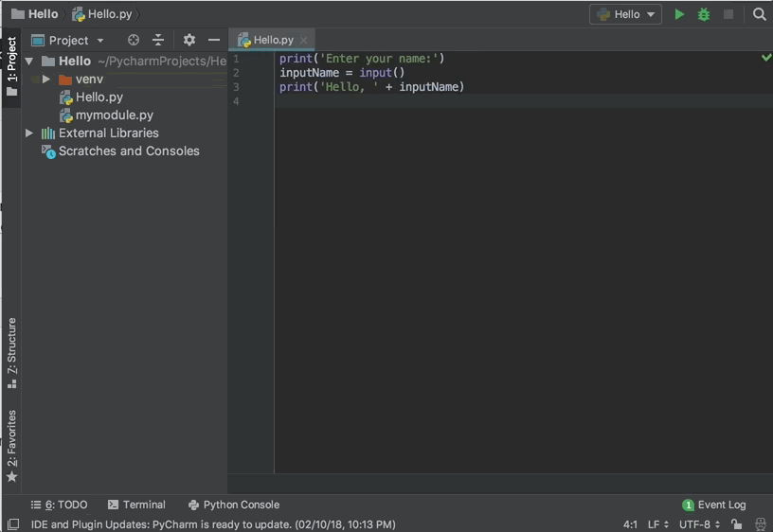Click the text 'Enter your name:' string in code
This screenshot has width=773, height=532.
point(379,59)
